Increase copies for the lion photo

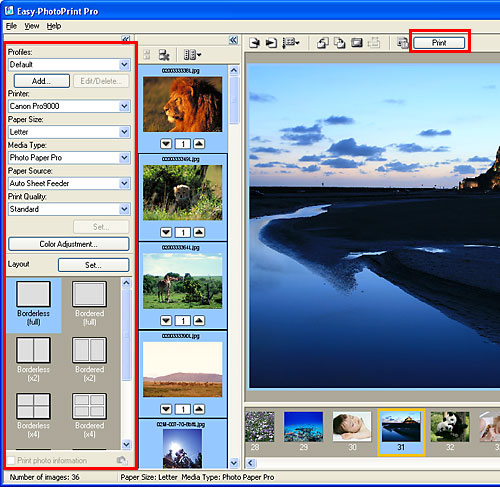199,144
